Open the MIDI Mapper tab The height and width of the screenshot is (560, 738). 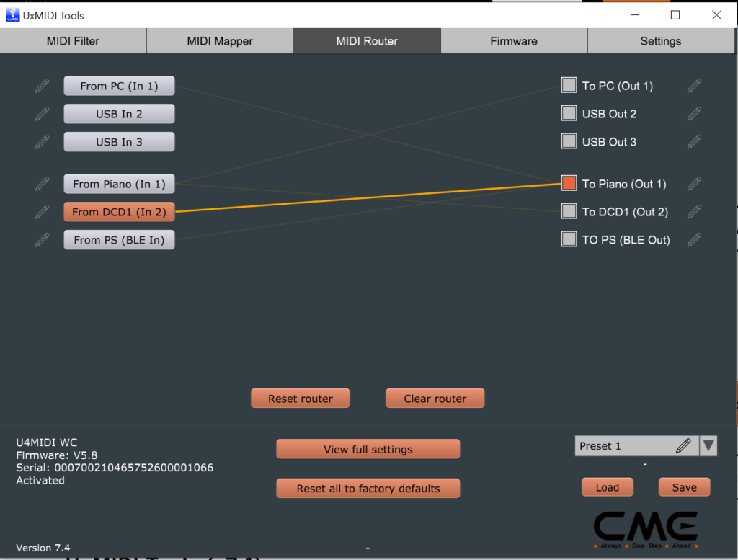[x=220, y=41]
